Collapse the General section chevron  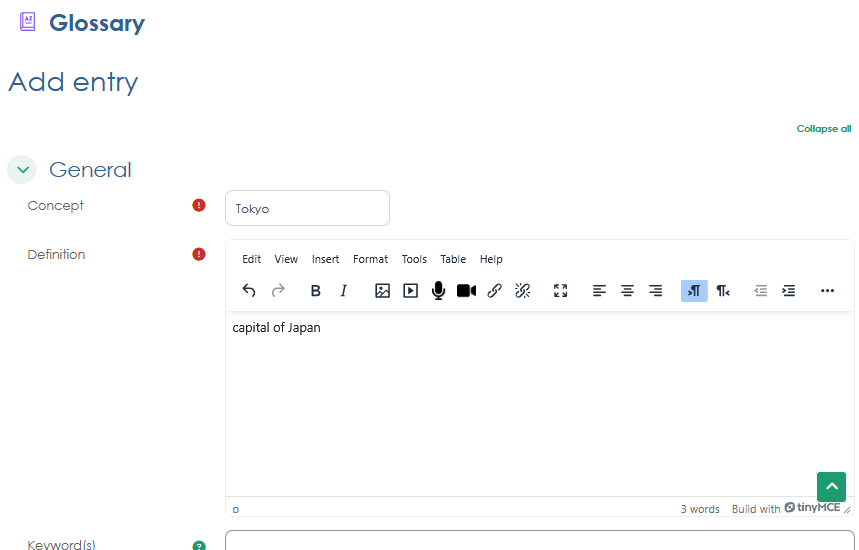coord(22,170)
